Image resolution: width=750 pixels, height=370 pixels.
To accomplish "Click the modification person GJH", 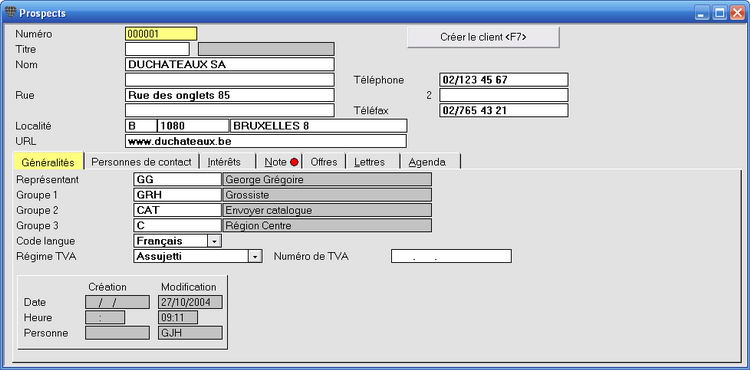I will 190,333.
